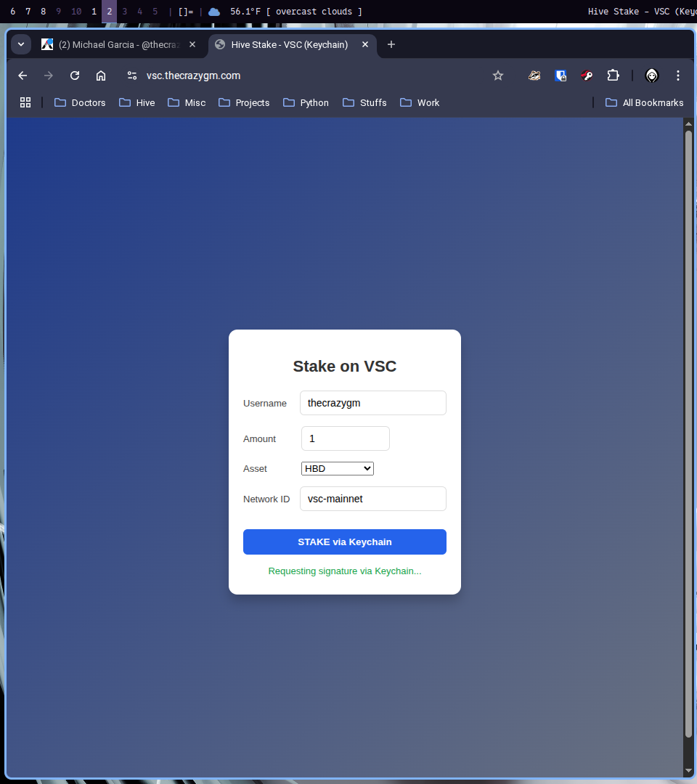Open the All Bookmarks folder
The image size is (697, 784).
645,102
